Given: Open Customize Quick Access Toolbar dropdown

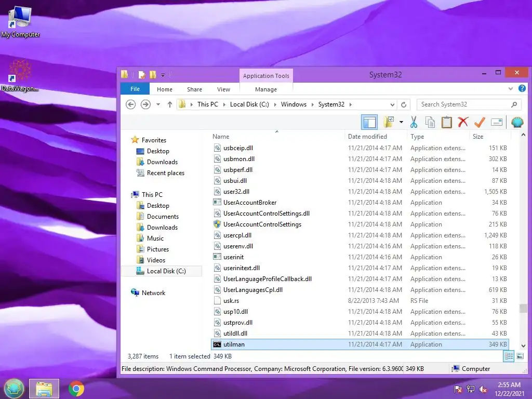Looking at the screenshot, I should [163, 75].
